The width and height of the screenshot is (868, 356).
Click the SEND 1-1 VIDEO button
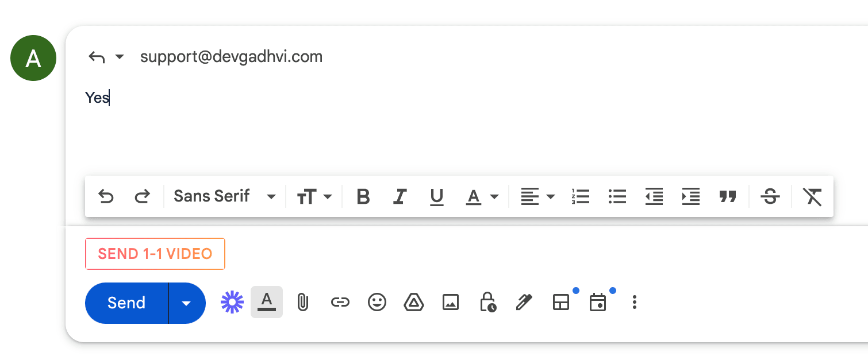point(155,254)
